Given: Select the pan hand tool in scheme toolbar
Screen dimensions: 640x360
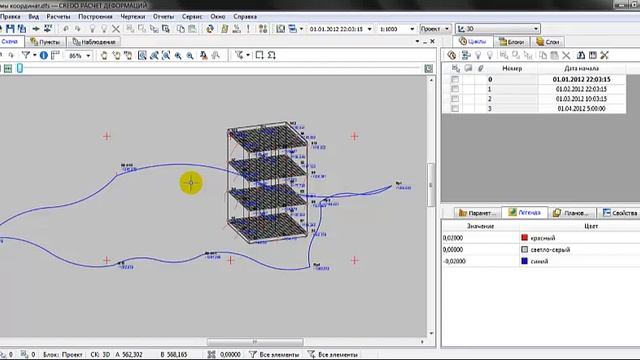Looking at the screenshot, I should tap(104, 56).
